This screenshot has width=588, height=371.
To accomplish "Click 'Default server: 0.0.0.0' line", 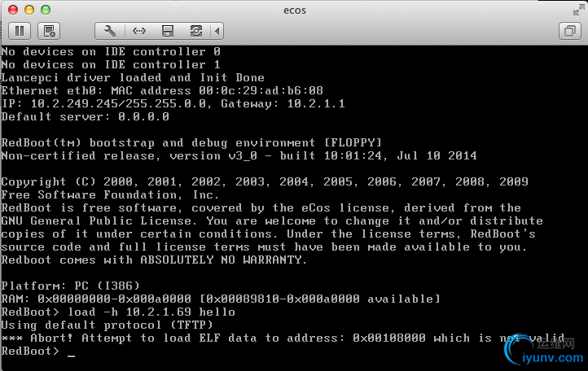I will (86, 116).
